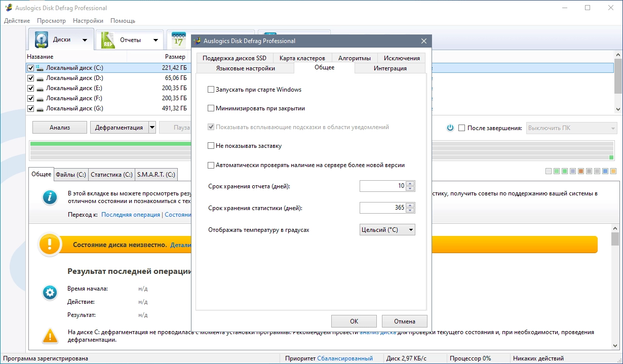
Task: Click the Windows drive icon for disk C:
Action: [40, 68]
